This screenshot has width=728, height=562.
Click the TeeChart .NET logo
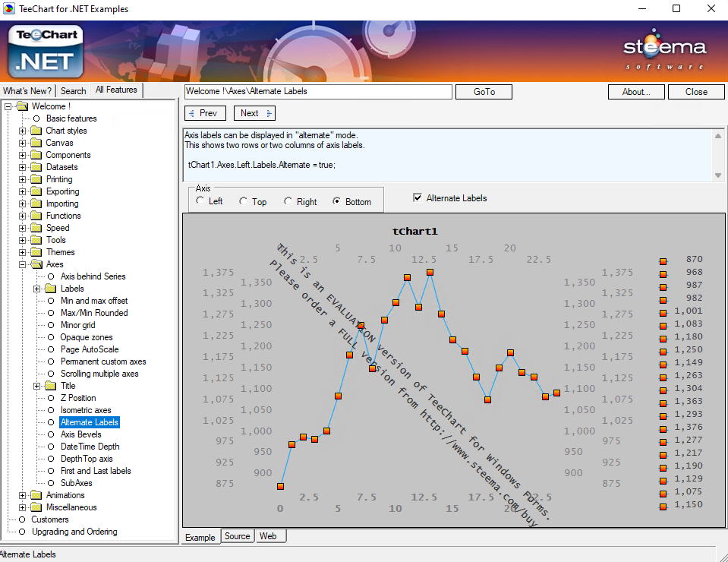point(46,51)
